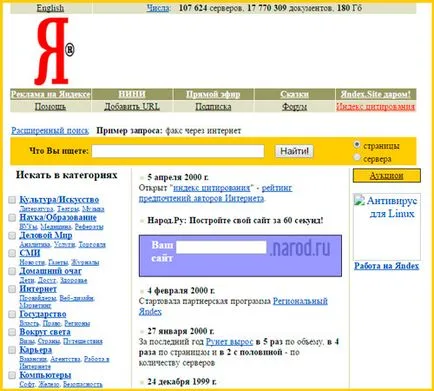
Task: Open the Вакансии subcategory link
Action: [33, 359]
